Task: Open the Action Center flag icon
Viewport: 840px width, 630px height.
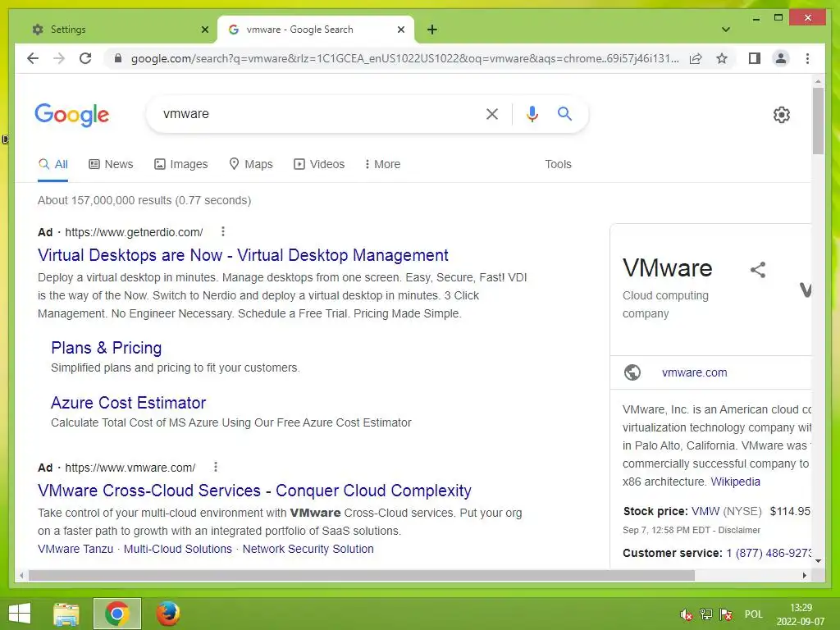Action: click(x=727, y=614)
